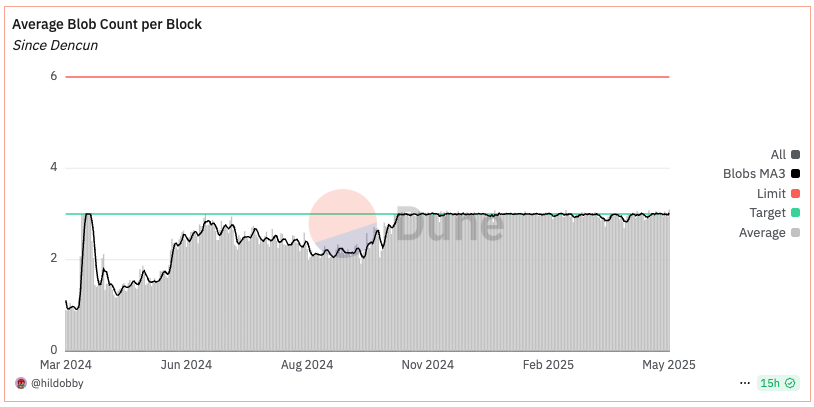This screenshot has width=814, height=407.
Task: Click the Jun 2024 axis label
Action: (186, 365)
